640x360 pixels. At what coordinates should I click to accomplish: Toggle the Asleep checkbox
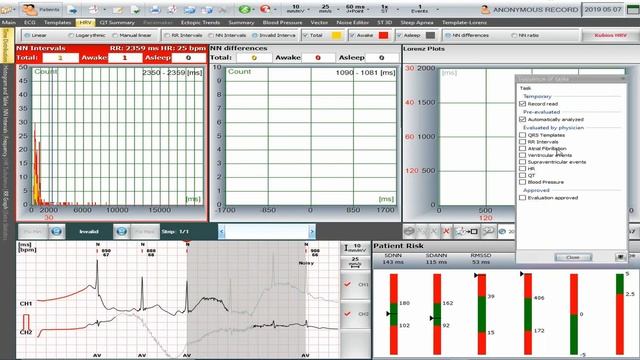[x=399, y=36]
